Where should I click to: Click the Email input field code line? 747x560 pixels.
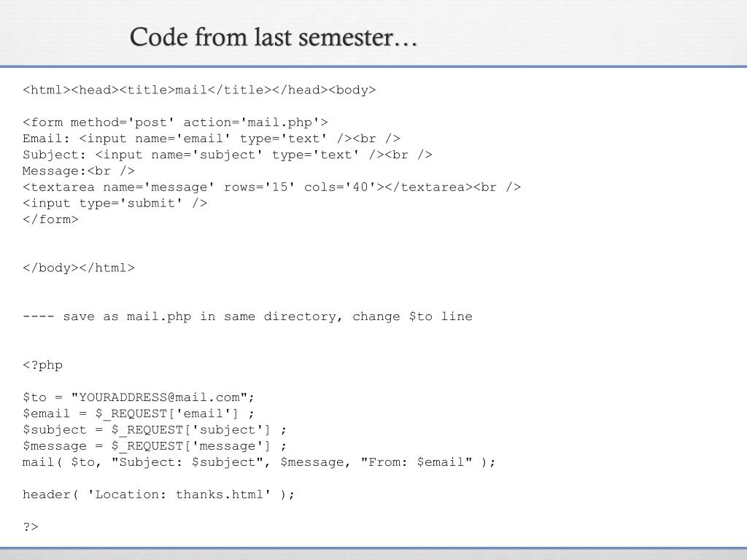tap(212, 139)
